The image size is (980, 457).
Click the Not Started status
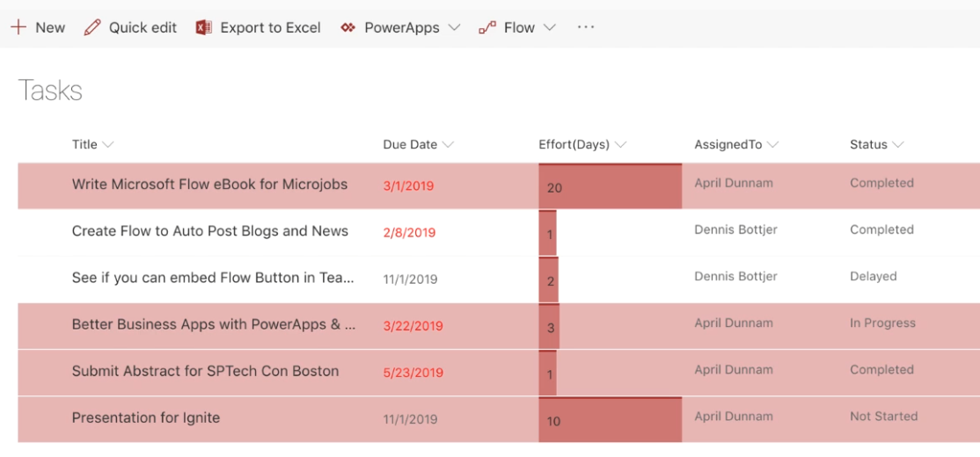tap(884, 417)
